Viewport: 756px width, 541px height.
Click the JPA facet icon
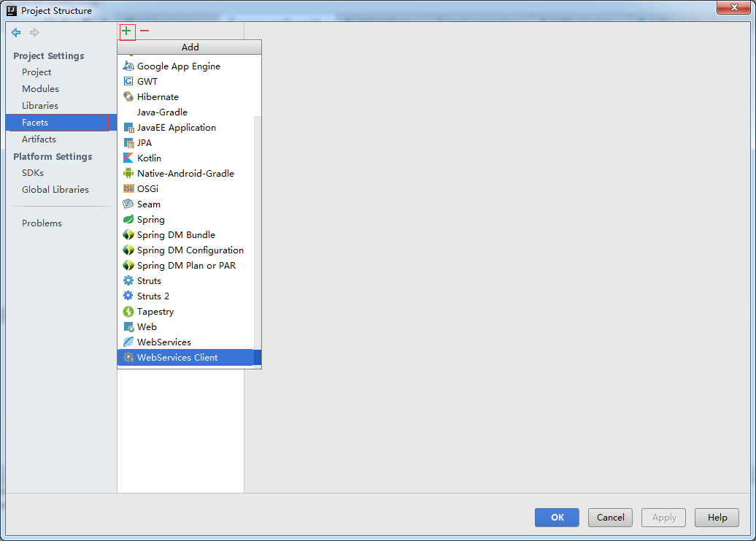click(x=128, y=142)
